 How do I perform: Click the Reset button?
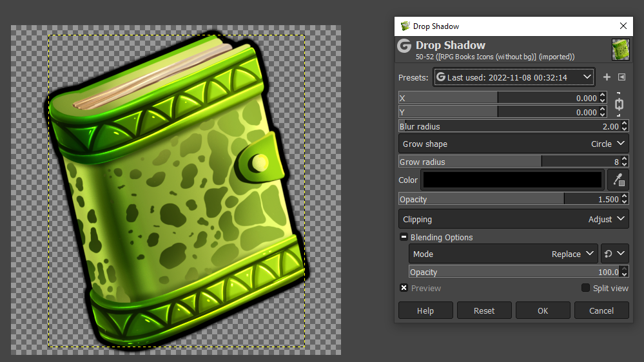[484, 310]
